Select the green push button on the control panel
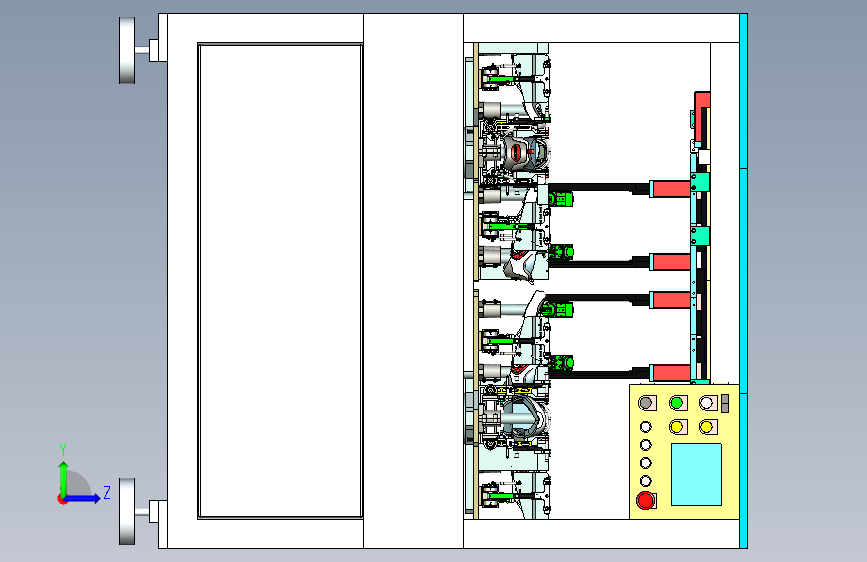 [x=676, y=403]
